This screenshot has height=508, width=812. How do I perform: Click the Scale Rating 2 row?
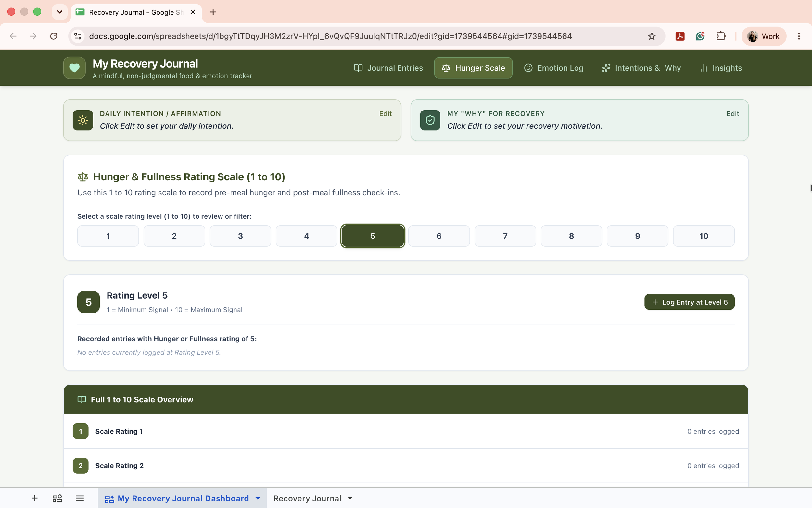[x=406, y=466]
